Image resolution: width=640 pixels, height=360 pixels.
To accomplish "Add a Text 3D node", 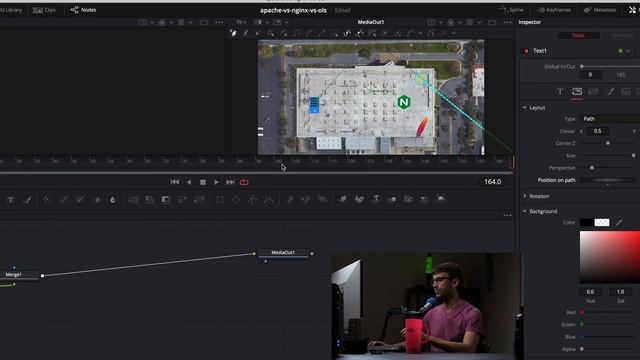I will click(x=376, y=199).
